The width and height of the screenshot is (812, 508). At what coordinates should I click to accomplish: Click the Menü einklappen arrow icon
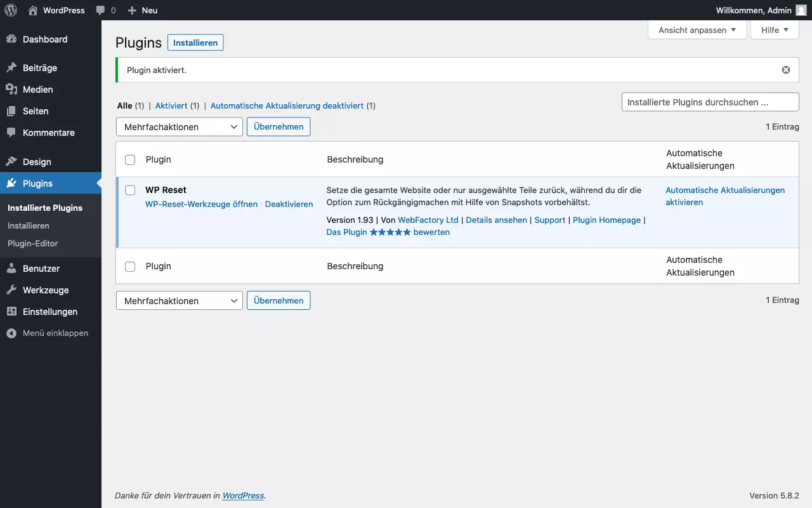tap(11, 333)
